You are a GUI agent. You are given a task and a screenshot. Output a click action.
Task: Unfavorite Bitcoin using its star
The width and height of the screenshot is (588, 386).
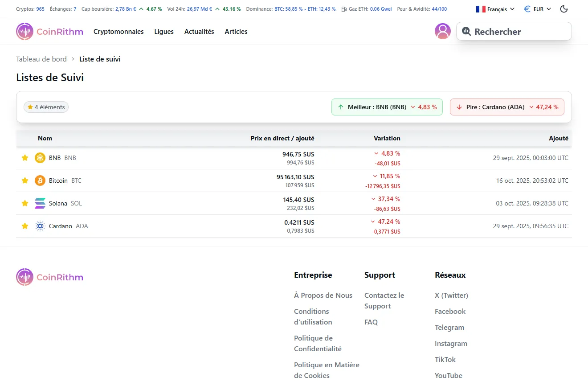click(24, 180)
